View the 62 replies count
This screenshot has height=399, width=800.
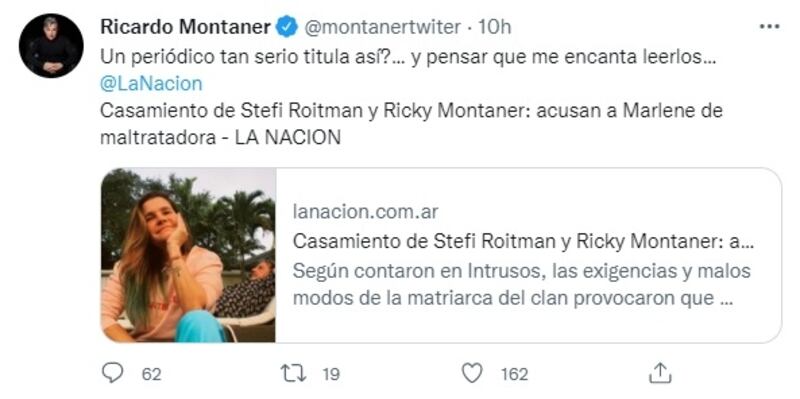pyautogui.click(x=151, y=375)
